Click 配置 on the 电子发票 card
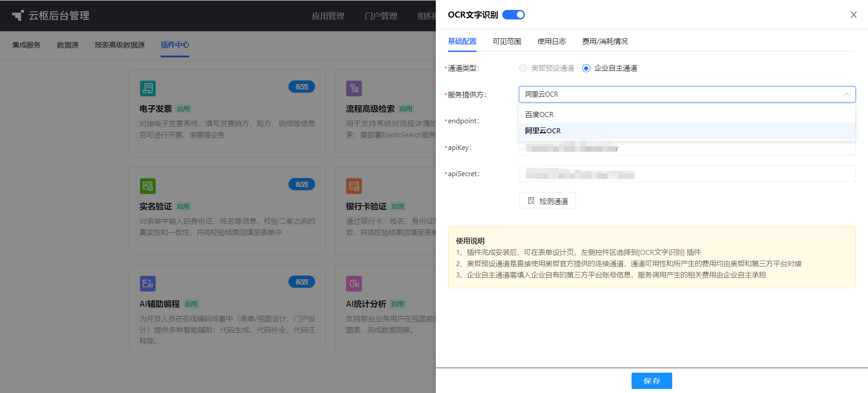 click(302, 87)
